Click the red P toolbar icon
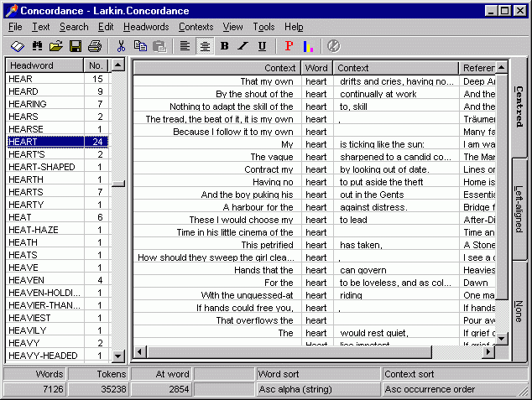This screenshot has height=400, width=532. 289,46
